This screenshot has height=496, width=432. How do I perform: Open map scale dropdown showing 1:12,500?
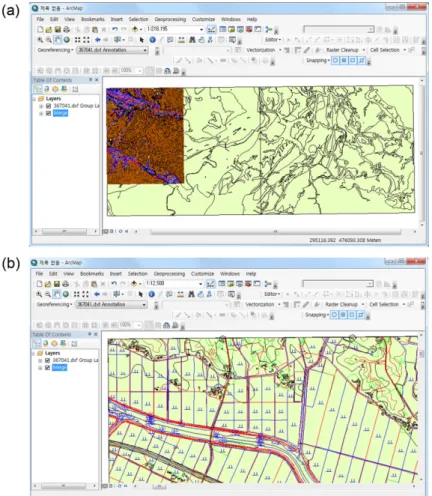[x=200, y=284]
